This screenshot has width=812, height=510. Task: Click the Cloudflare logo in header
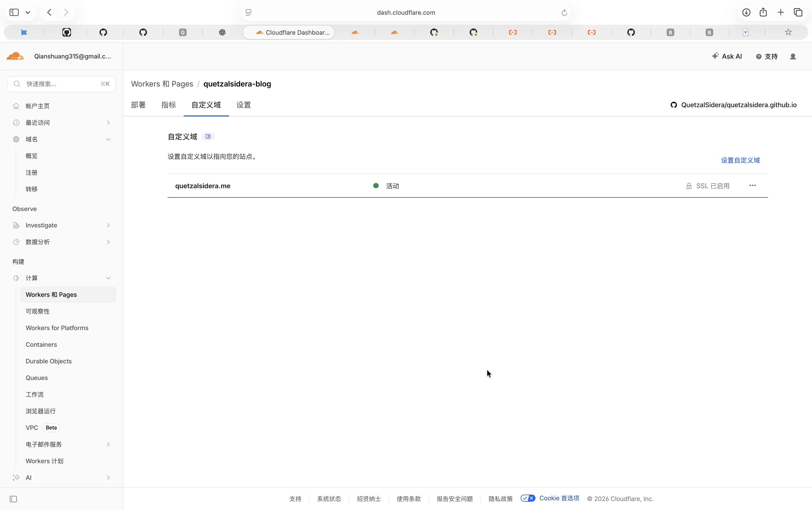[15, 56]
